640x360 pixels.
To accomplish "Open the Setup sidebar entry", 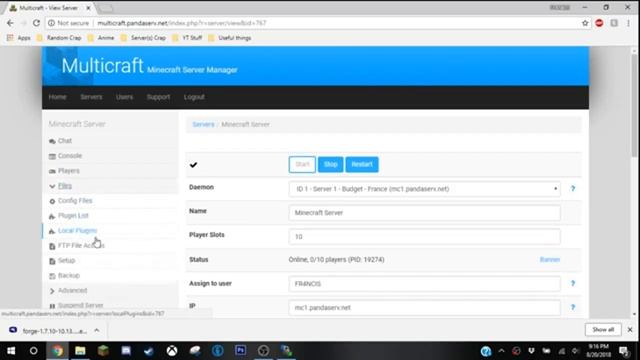I will pos(67,260).
